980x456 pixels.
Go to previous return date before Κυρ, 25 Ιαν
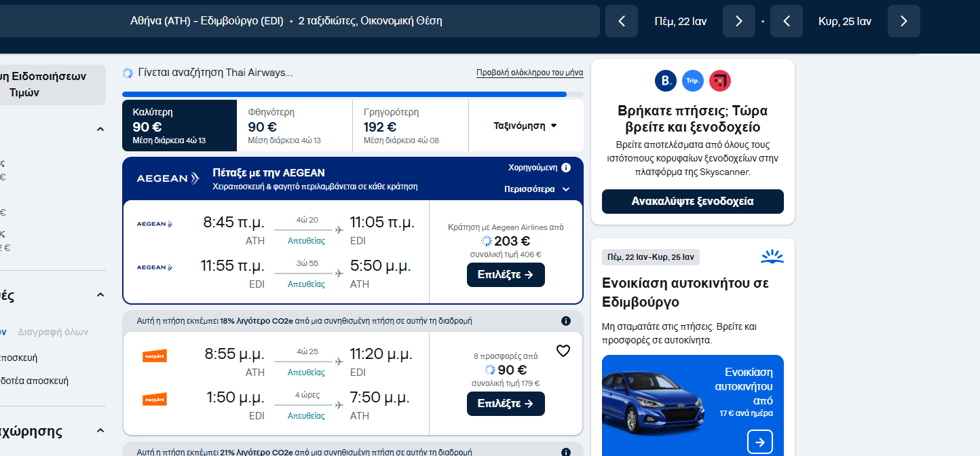pos(787,21)
